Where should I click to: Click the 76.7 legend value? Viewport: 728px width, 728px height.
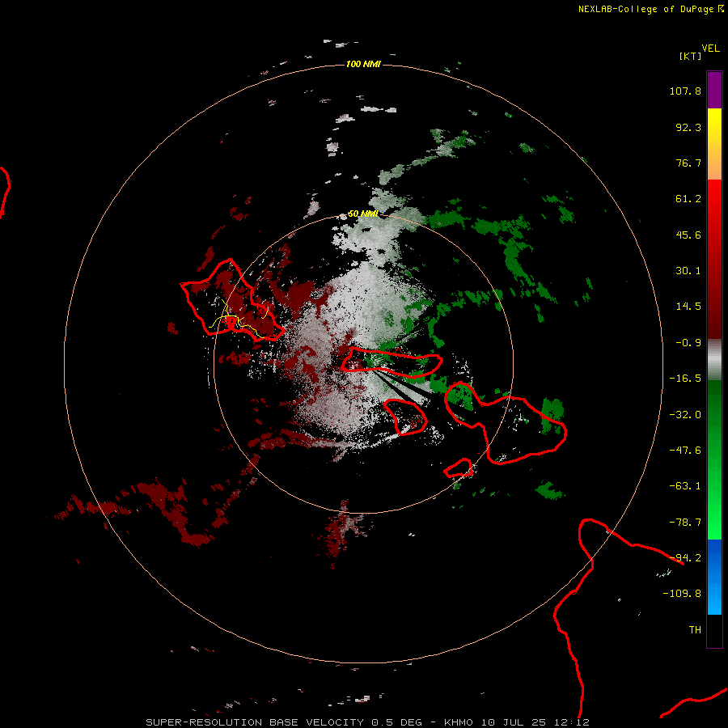click(x=688, y=163)
